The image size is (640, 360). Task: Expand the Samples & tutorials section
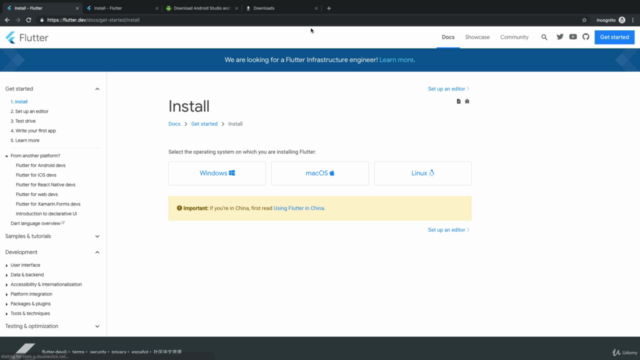[x=97, y=236]
